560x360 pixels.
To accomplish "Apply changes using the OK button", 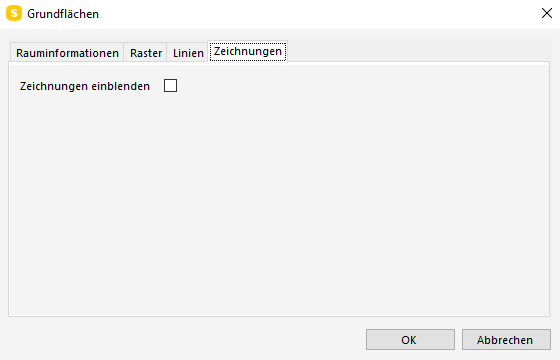I will pyautogui.click(x=410, y=340).
